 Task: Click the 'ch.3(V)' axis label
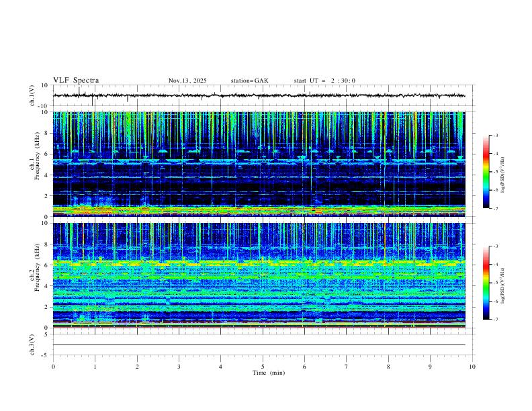tap(32, 345)
